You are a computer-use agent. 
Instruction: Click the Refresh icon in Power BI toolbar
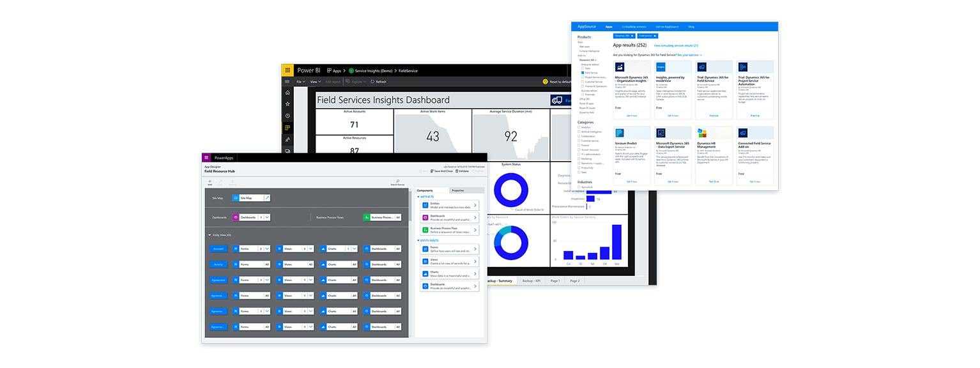point(373,82)
